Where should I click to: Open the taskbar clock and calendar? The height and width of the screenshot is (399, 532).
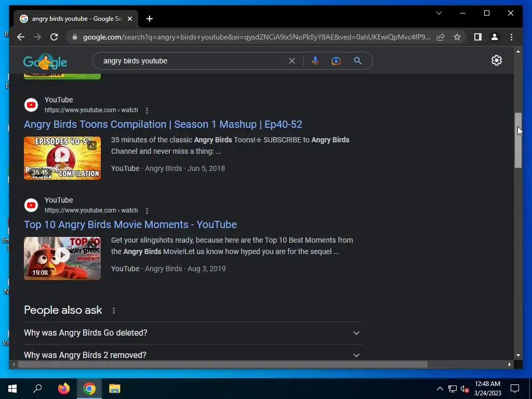(487, 389)
